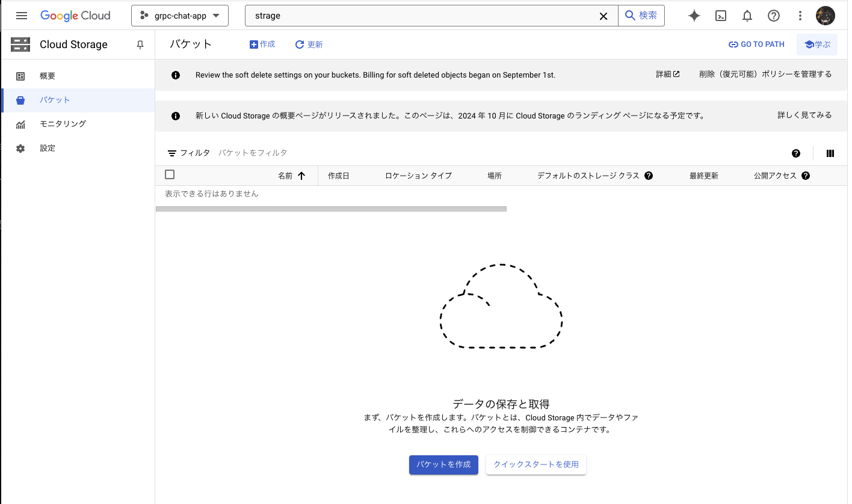Click the 更新 refresh button
This screenshot has width=852, height=504.
(309, 45)
